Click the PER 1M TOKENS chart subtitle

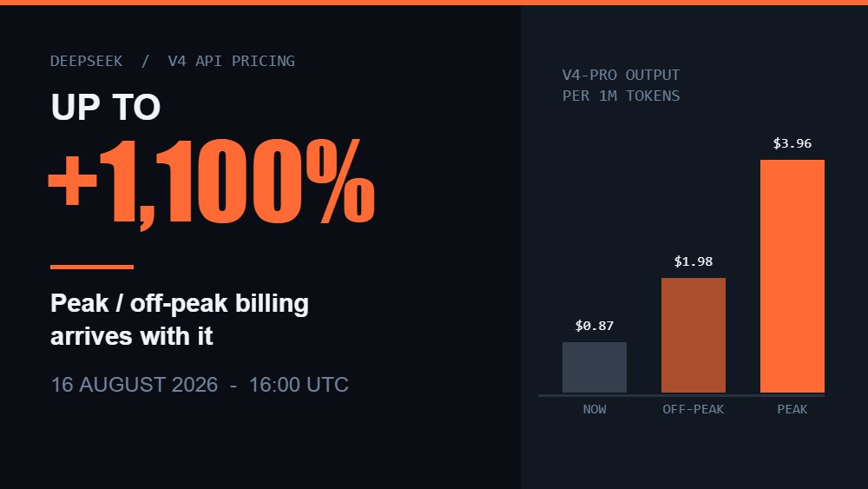pyautogui.click(x=621, y=96)
